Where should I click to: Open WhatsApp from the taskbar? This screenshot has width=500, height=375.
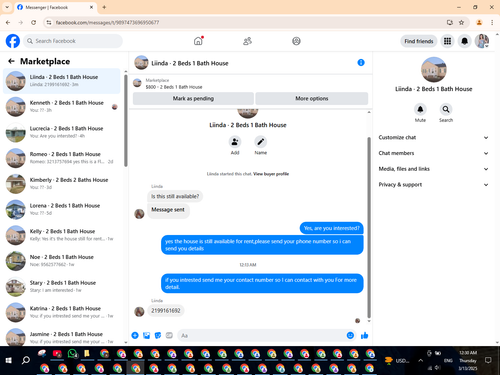coord(72,354)
